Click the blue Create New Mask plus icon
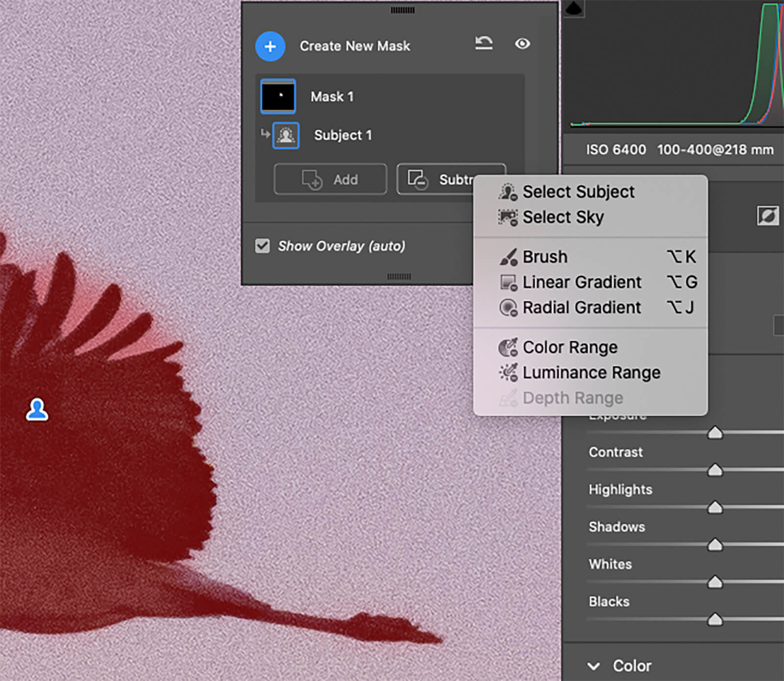784x681 pixels. (270, 47)
